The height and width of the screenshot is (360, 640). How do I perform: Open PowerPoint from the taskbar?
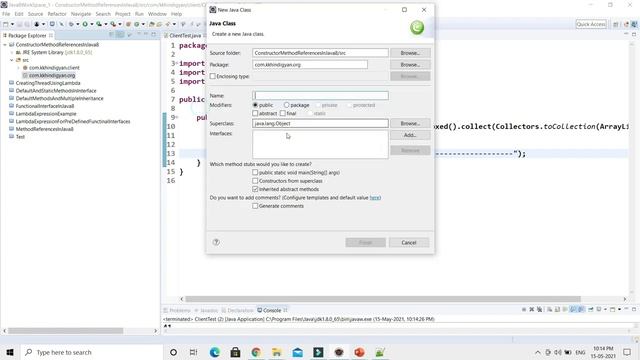pos(359,352)
